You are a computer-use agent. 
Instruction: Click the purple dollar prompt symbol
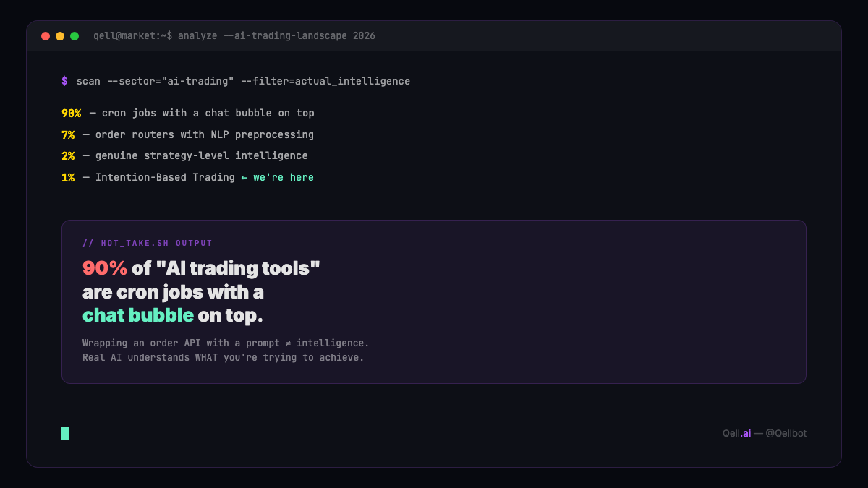[64, 81]
